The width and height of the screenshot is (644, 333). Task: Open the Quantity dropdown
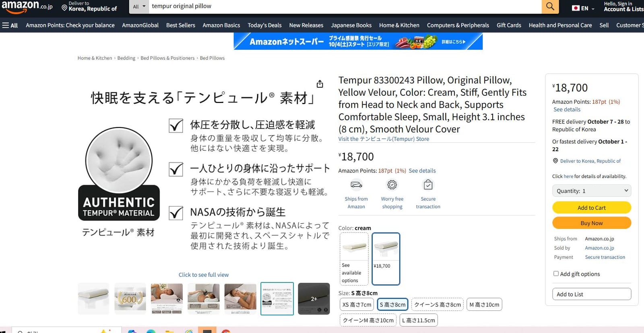pyautogui.click(x=592, y=191)
